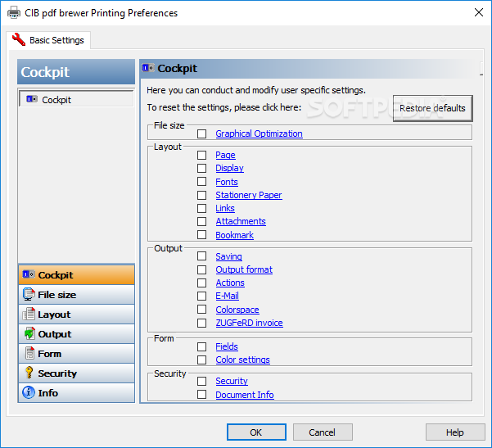
Task: Open the Output section in sidebar
Action: (x=76, y=333)
